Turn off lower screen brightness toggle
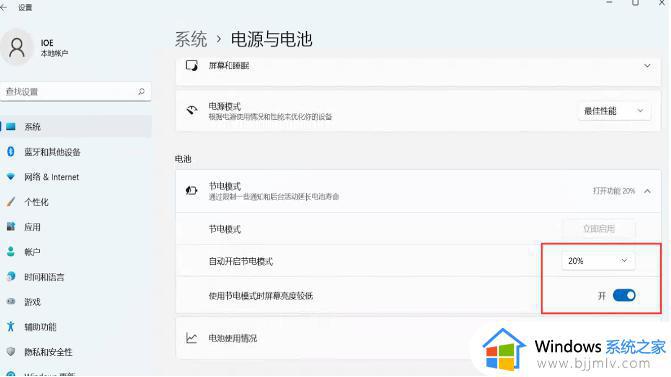The image size is (671, 377). pyautogui.click(x=624, y=295)
